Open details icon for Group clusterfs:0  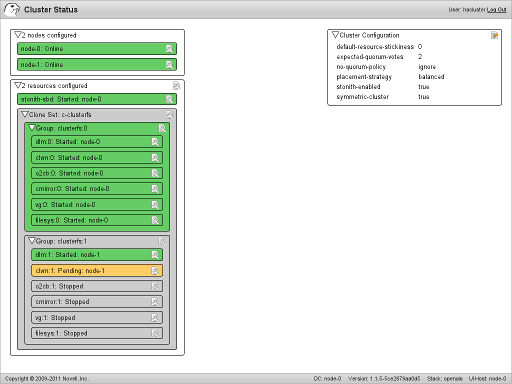(162, 128)
